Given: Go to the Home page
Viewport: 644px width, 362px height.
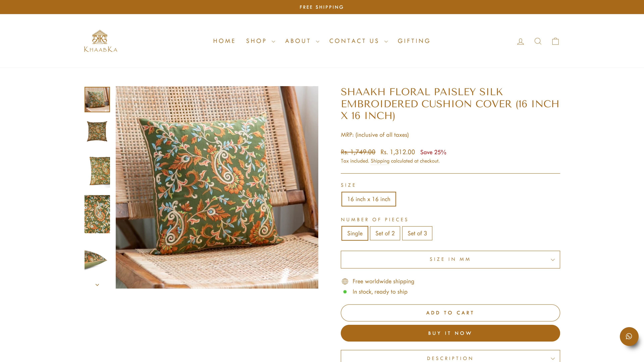Looking at the screenshot, I should (224, 41).
